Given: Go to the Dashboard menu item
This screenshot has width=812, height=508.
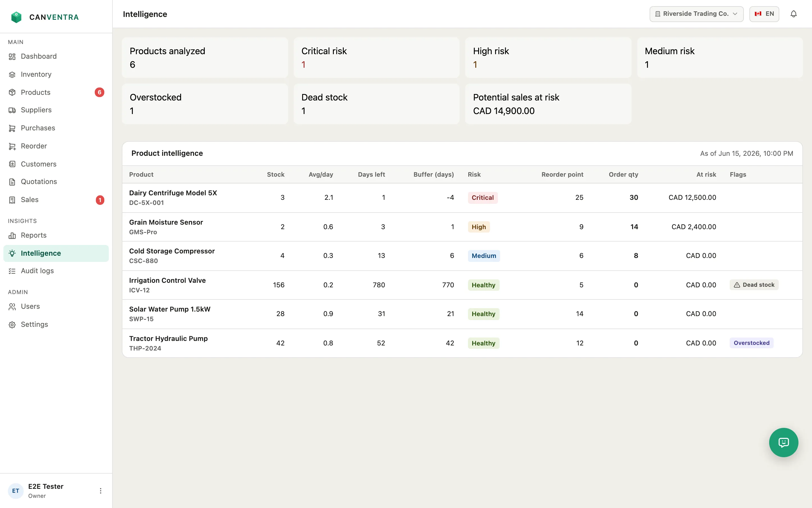Looking at the screenshot, I should tap(56, 56).
